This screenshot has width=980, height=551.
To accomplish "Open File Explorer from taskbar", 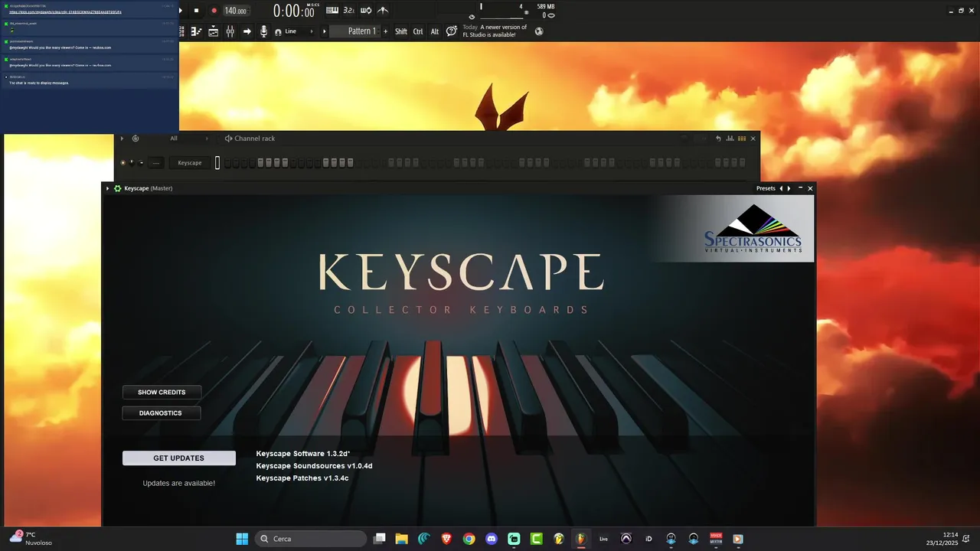I will pyautogui.click(x=401, y=539).
